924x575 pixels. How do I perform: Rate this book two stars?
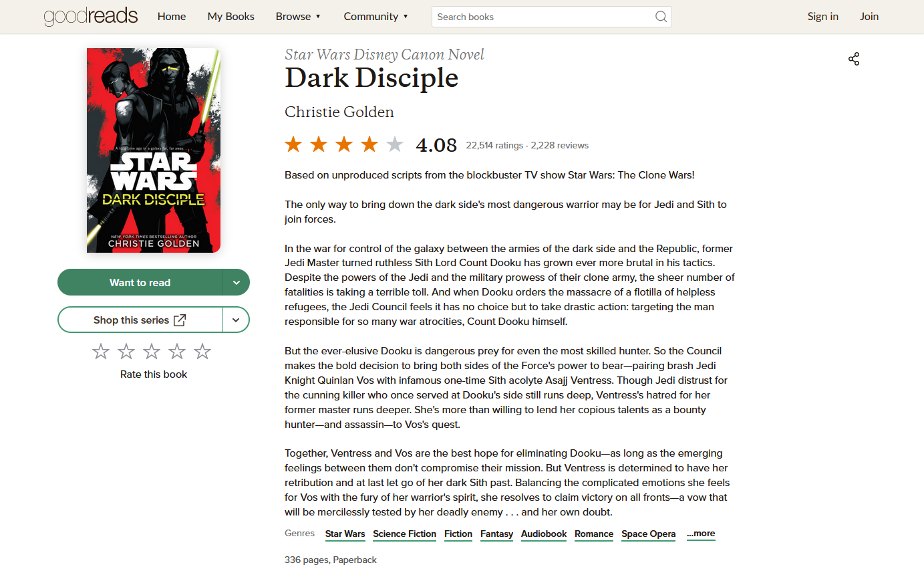[126, 351]
